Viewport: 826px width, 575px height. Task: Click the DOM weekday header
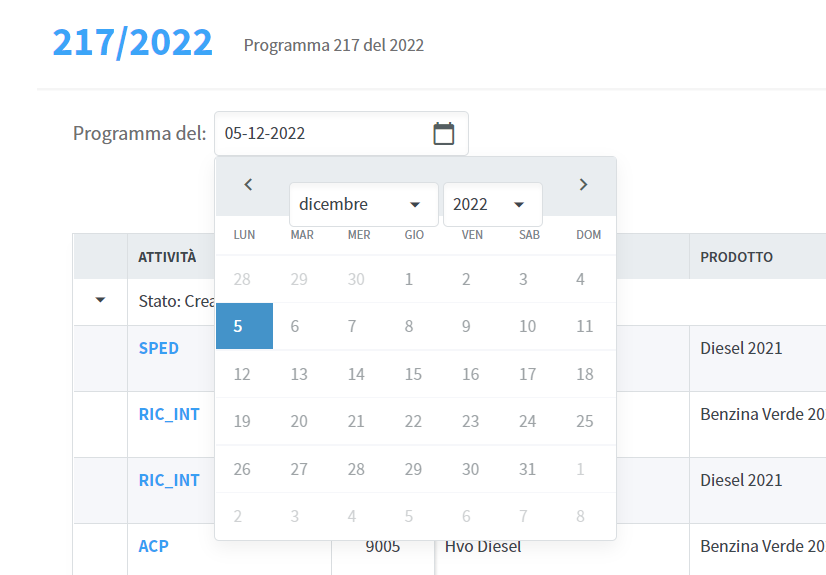588,235
